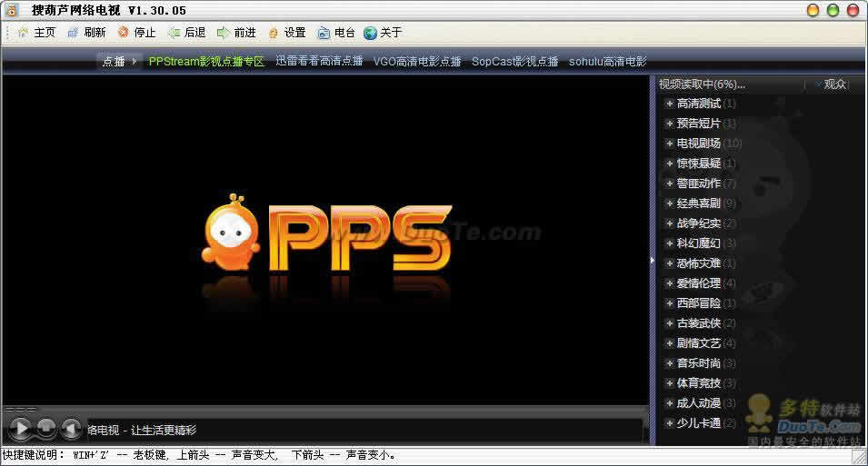
Task: Select the 成人动漫 list row
Action: (701, 403)
